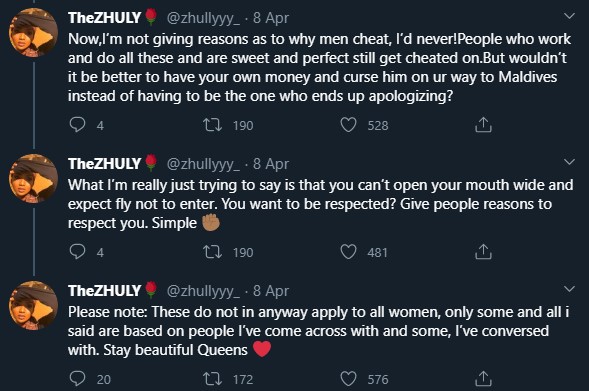This screenshot has width=589, height=391.
Task: Retweet the 'Give people reasons' tweet
Action: [x=213, y=252]
